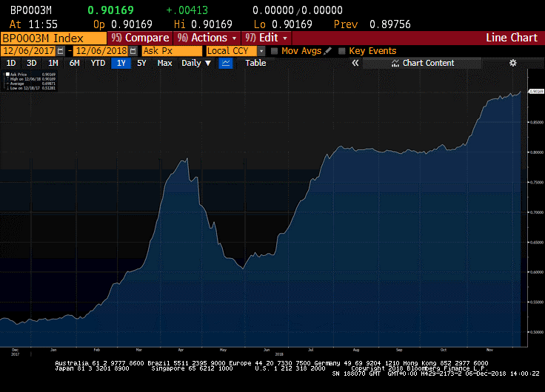Select the 1Y range tab
Viewport: 545px width, 392px height.
coord(121,63)
